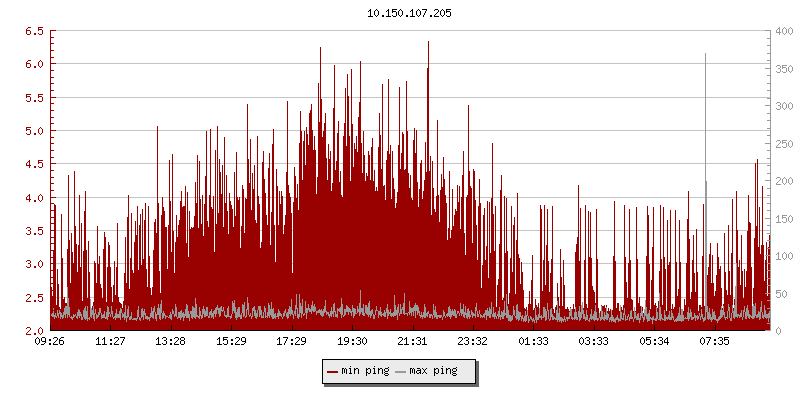Screen dimensions: 800x400
Task: Select the 5.0 left axis value
Action: point(33,131)
